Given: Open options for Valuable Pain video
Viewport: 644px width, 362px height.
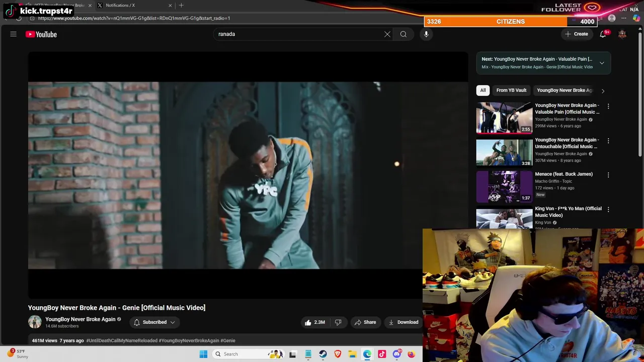Looking at the screenshot, I should [x=608, y=107].
